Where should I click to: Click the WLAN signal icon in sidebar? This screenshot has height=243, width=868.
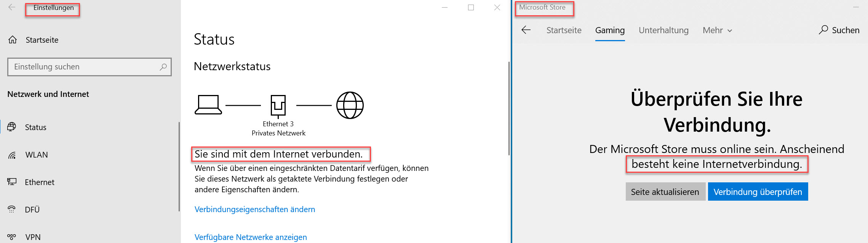point(12,155)
